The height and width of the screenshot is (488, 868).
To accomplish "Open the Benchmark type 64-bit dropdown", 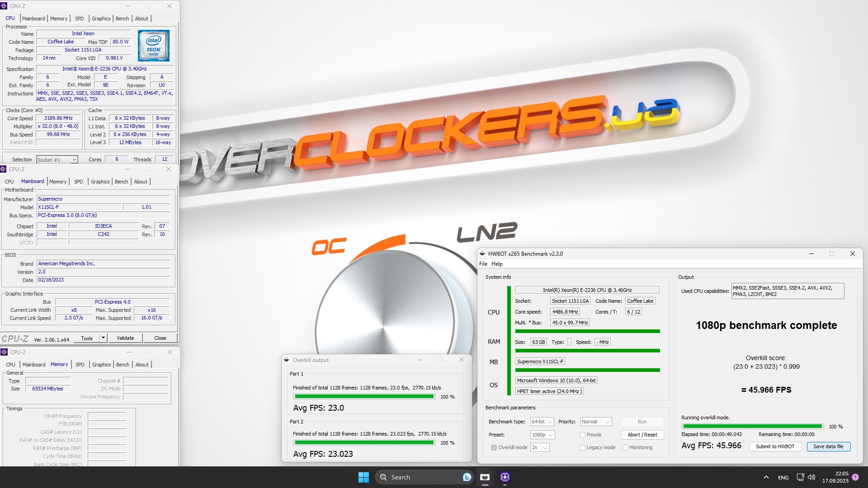I will click(x=542, y=422).
